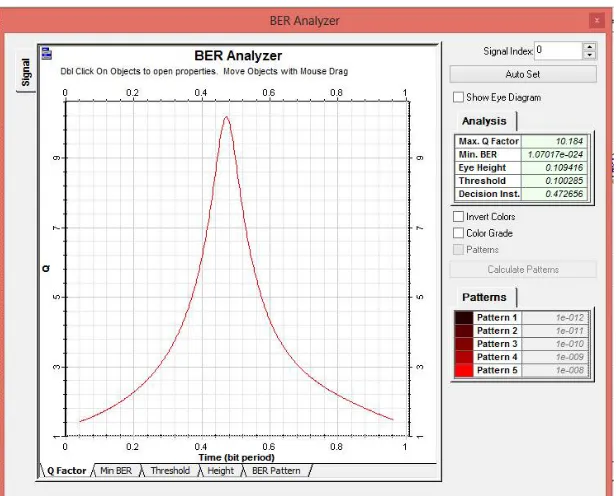
Task: Click the Time (bit period) axis label
Action: pyautogui.click(x=236, y=458)
